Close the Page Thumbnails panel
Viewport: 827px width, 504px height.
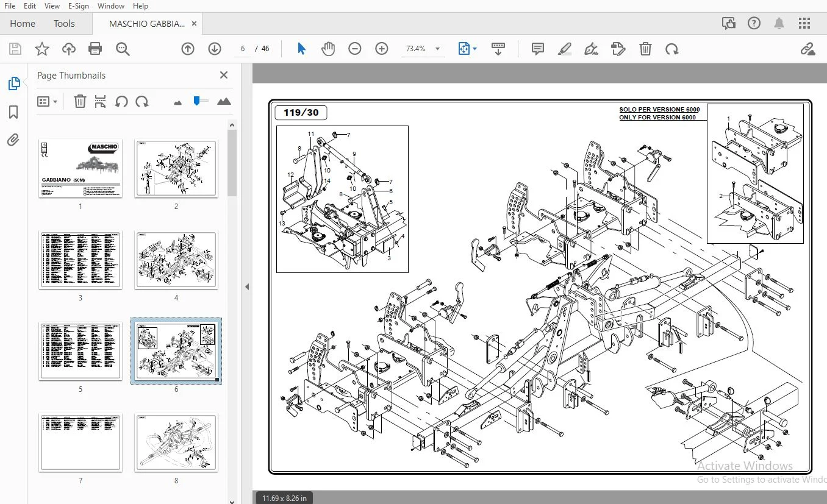coord(224,75)
